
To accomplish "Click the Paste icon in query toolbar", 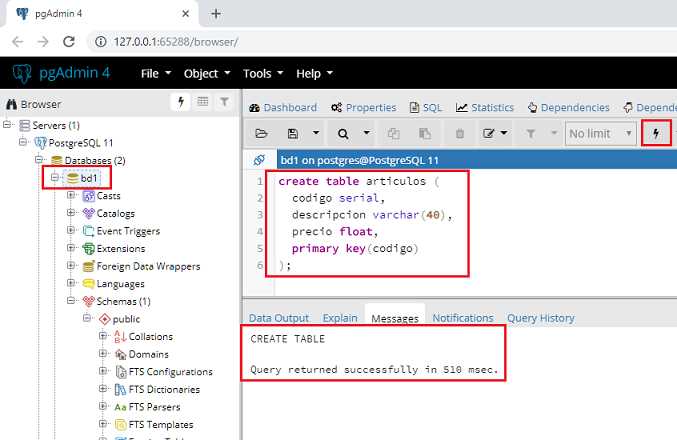I will click(425, 133).
